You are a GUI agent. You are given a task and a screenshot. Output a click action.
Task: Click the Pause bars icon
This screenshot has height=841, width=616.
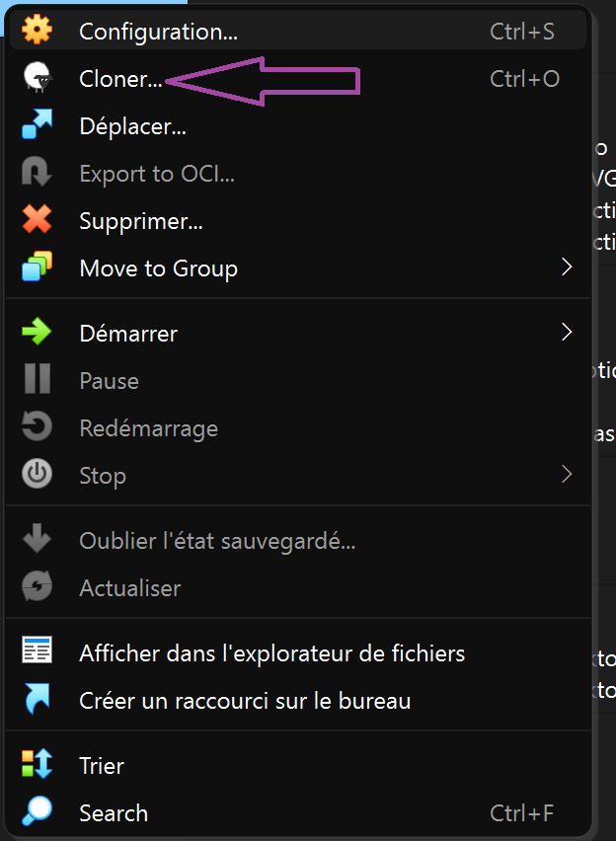pos(37,380)
